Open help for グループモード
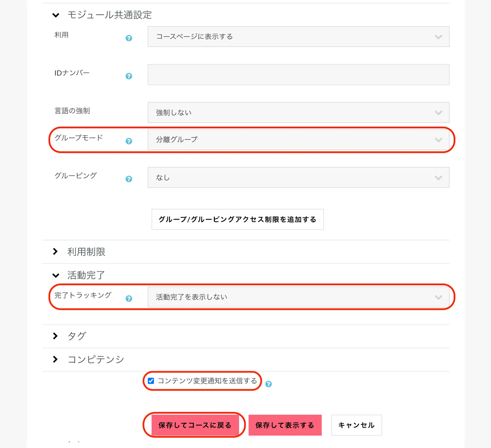The image size is (491, 448). pos(129,141)
